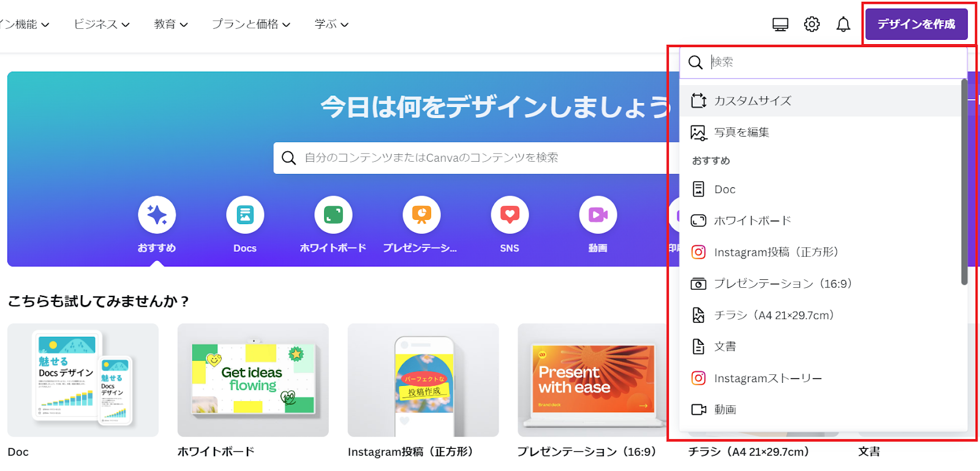Expand the 教育 navigation dropdown
The height and width of the screenshot is (471, 980).
[170, 24]
